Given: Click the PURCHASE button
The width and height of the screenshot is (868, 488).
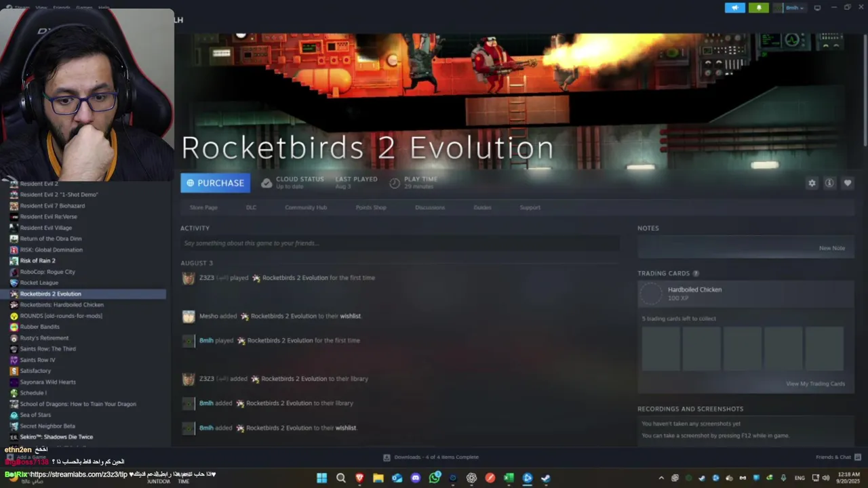Looking at the screenshot, I should coord(216,183).
